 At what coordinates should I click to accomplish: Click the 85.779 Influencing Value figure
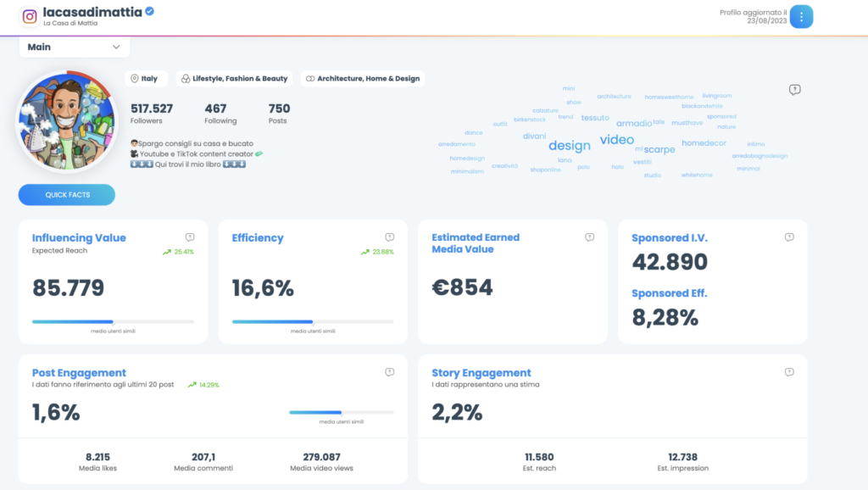point(68,288)
